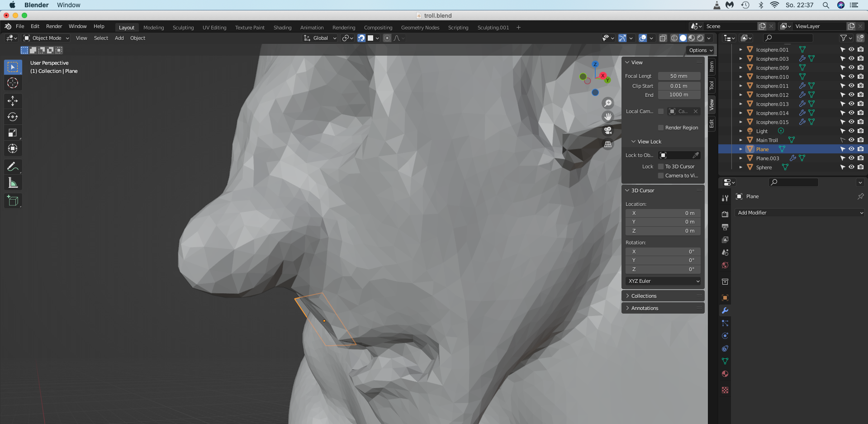Click the Clip Start 0.01 m field
This screenshot has height=424, width=868.
point(679,86)
